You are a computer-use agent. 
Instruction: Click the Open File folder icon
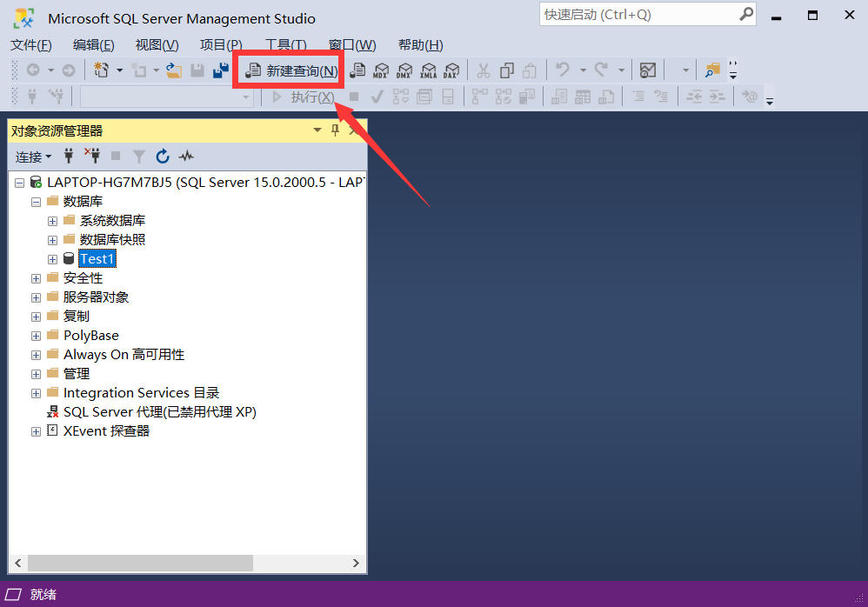tap(174, 70)
